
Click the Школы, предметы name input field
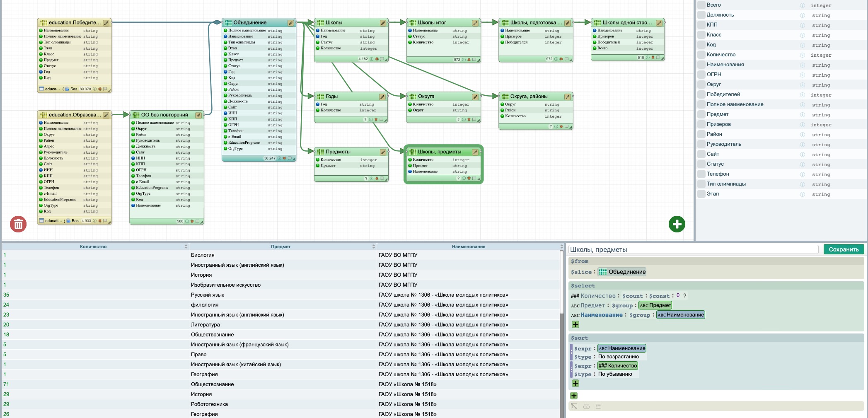693,249
